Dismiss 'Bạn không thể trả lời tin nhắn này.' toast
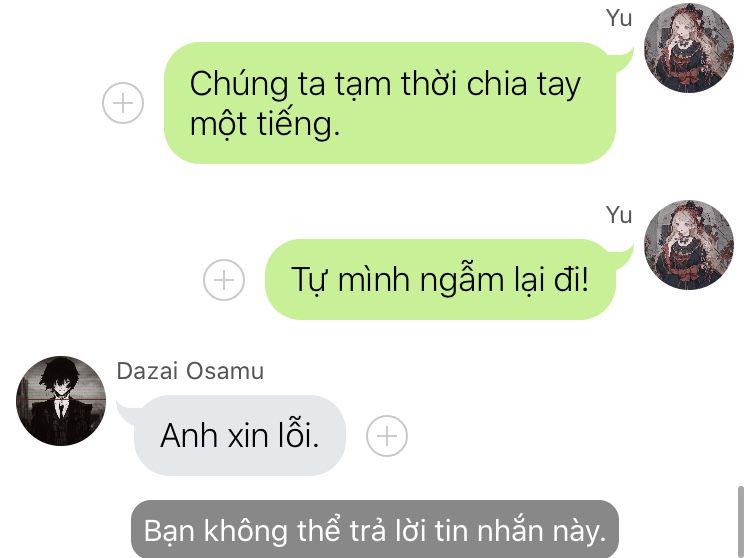The width and height of the screenshot is (750, 558). coord(375,529)
